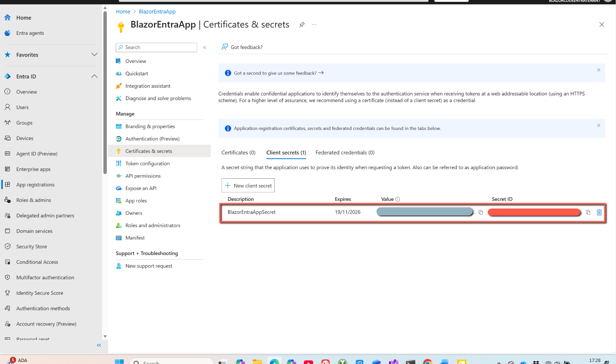Viewport: 616px width, 364px height.
Task: Copy the secret Value to clipboard
Action: tap(481, 212)
